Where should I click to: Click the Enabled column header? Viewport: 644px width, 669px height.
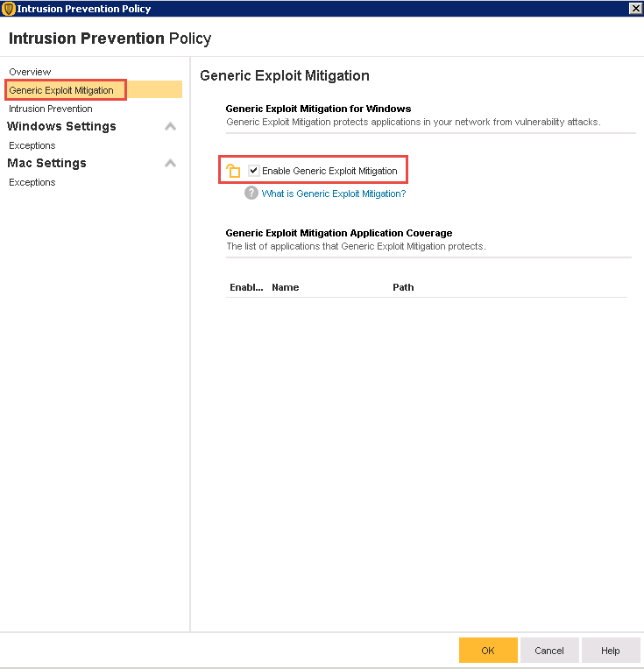[246, 287]
